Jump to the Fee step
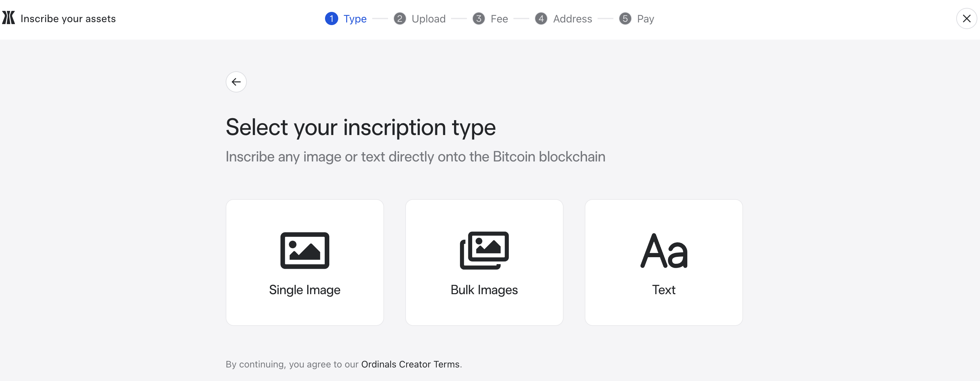 coord(499,19)
